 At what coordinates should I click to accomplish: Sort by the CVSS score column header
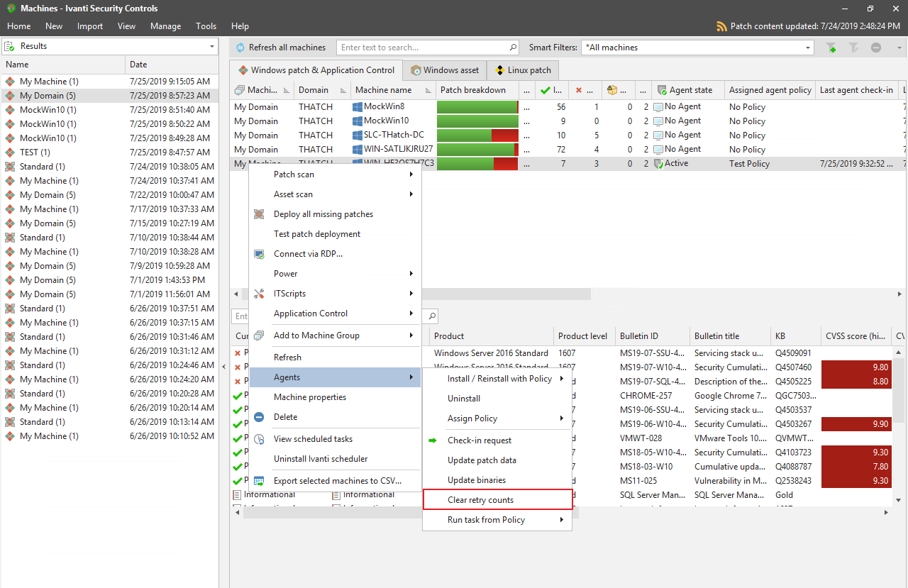tap(856, 336)
